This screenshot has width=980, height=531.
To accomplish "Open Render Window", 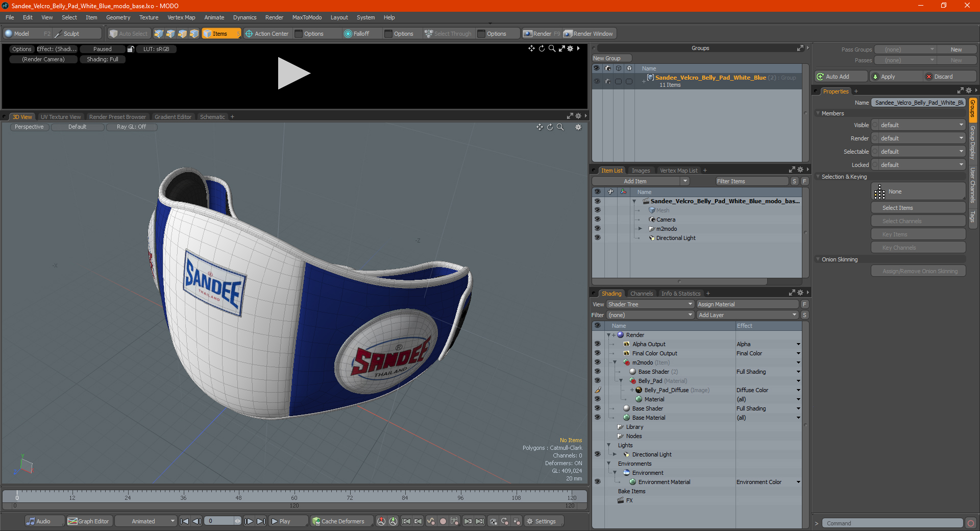I will [589, 34].
